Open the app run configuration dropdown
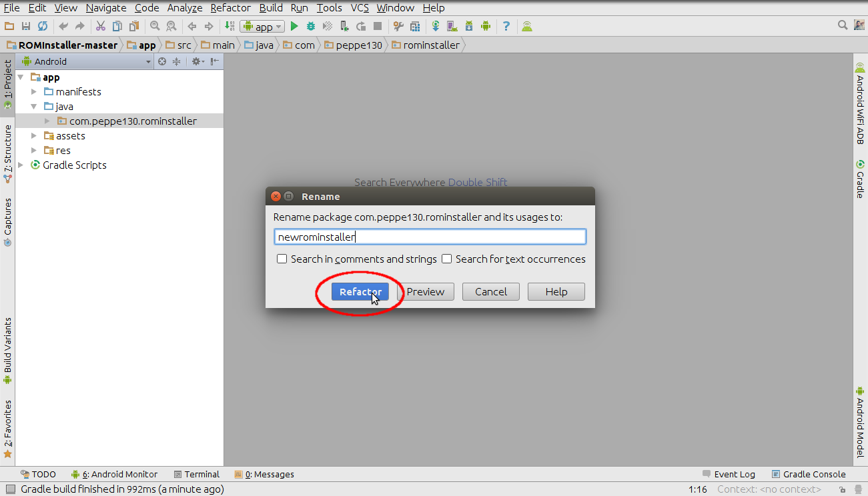The width and height of the screenshot is (868, 496). (262, 27)
